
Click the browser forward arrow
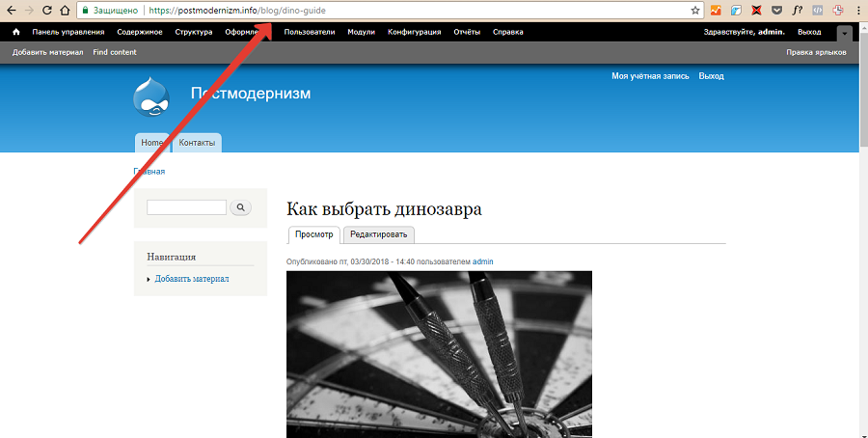tap(29, 11)
